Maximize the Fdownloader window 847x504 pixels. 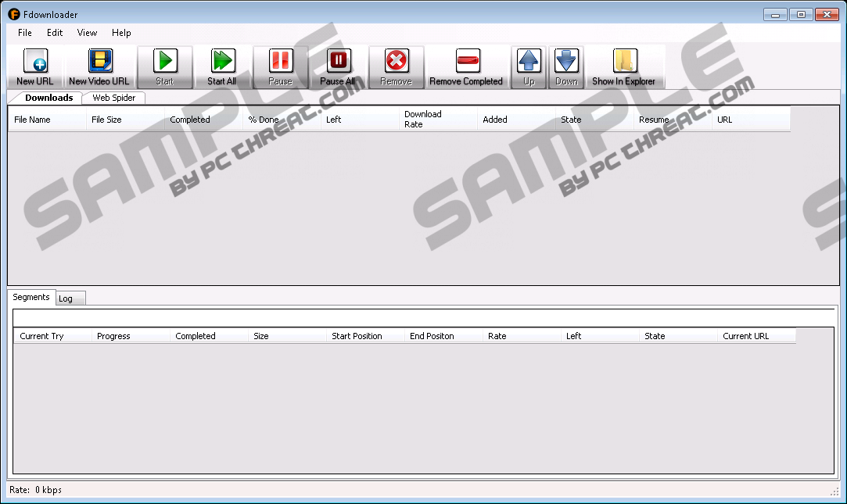[x=801, y=15]
